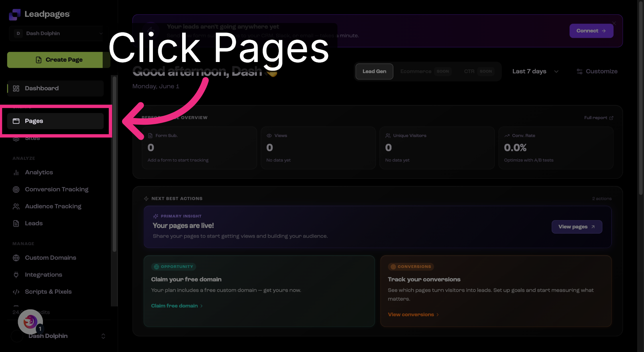Click the Conversion Tracking target icon

point(16,189)
